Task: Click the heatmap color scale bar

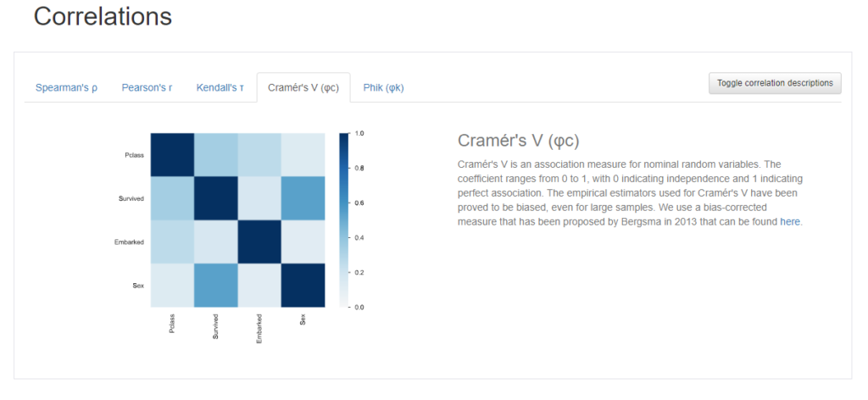Action: point(344,220)
